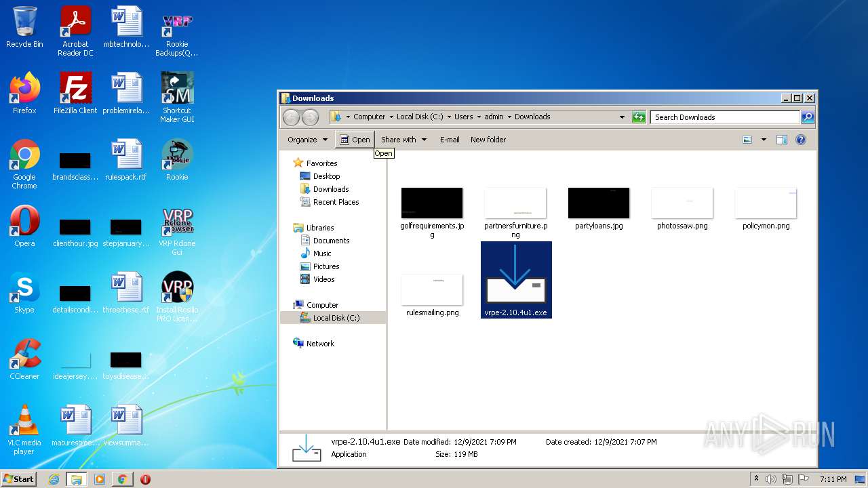Open the Recycle Bin desktop icon
Image resolution: width=868 pixels, height=488 pixels.
coord(24,27)
